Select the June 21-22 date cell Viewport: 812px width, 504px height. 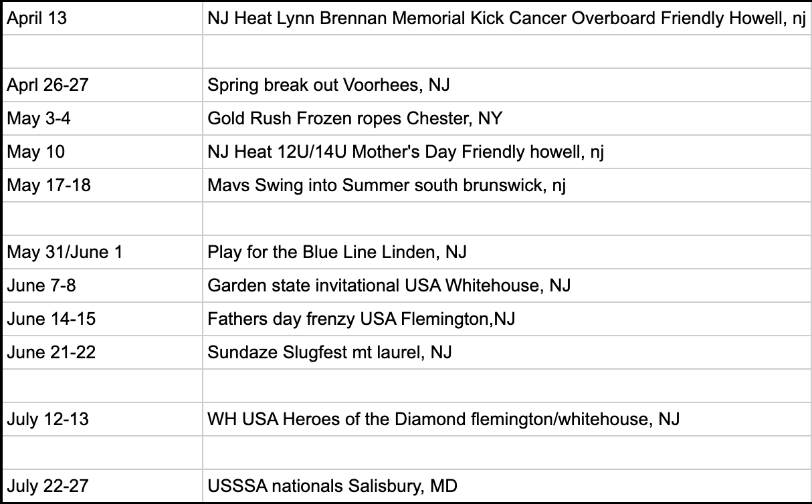point(102,352)
